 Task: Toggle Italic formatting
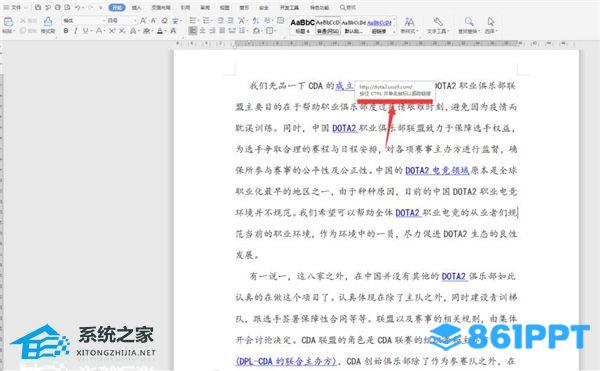click(75, 31)
